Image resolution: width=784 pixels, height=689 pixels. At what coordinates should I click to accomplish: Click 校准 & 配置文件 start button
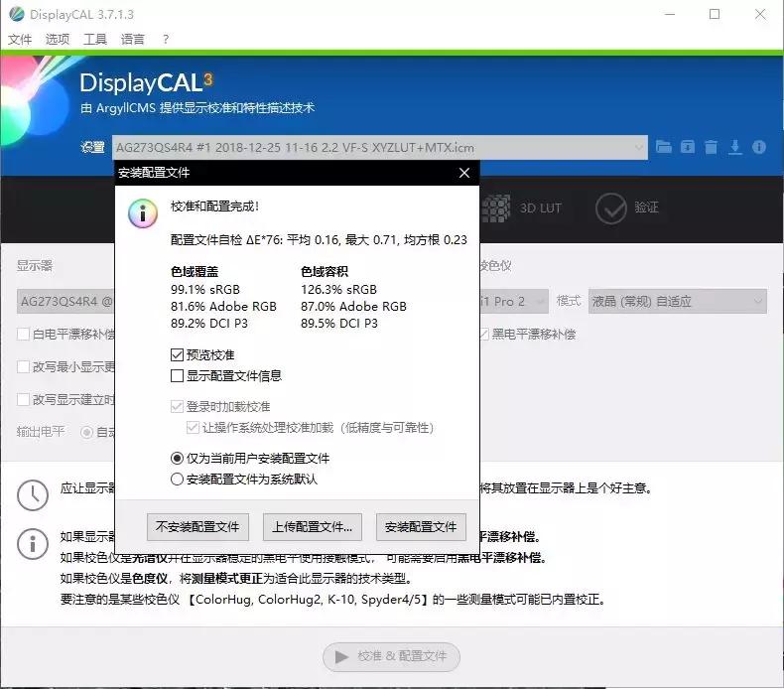(391, 656)
